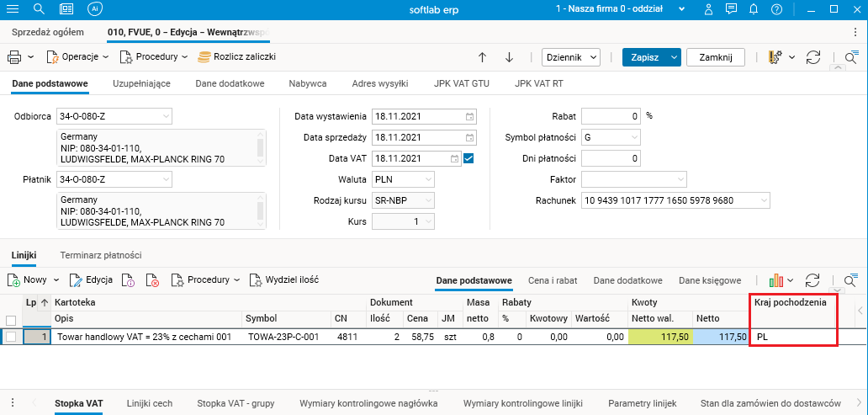Switch to the Uzupełniające tab
868x415 pixels.
[x=141, y=83]
